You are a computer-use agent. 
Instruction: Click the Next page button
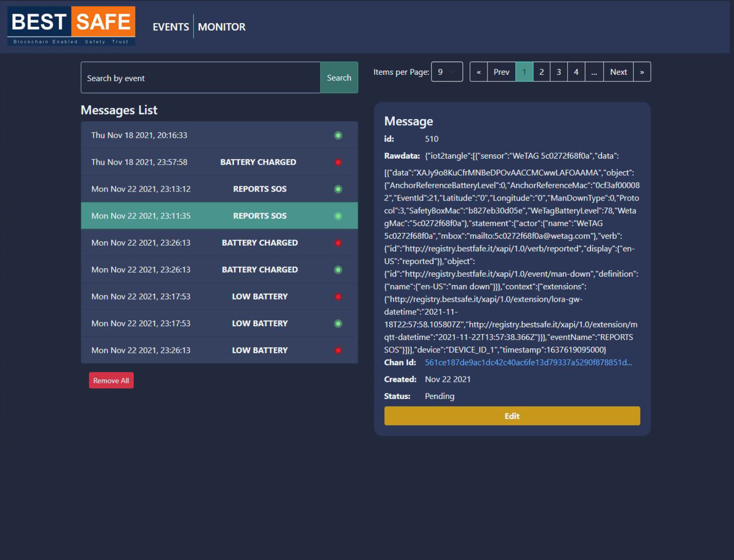click(618, 72)
